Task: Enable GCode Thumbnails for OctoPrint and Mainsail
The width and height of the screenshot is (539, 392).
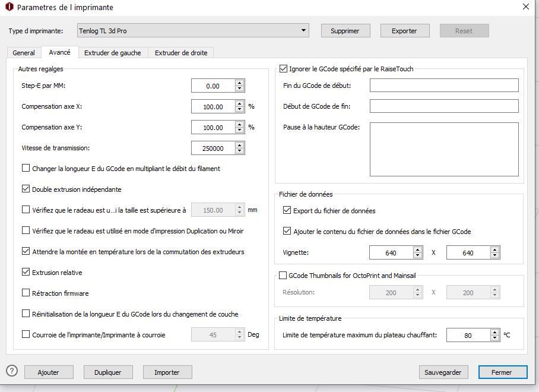Action: point(283,275)
